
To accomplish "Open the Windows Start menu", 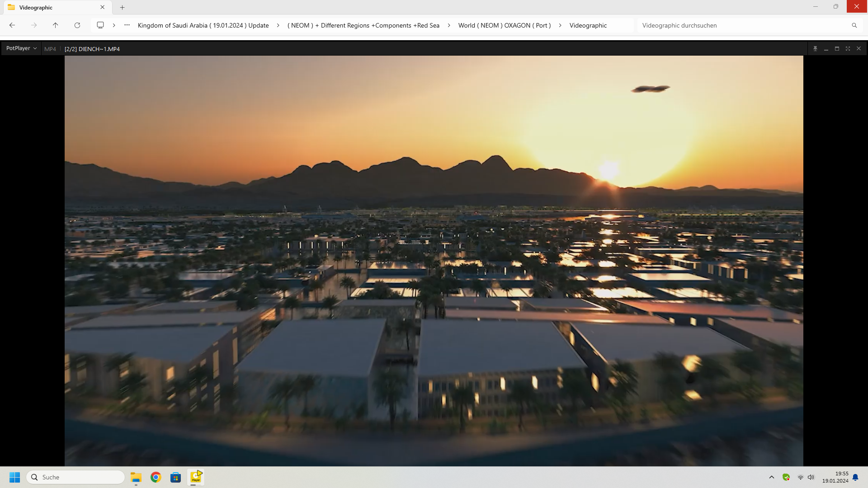I will coord(15,477).
